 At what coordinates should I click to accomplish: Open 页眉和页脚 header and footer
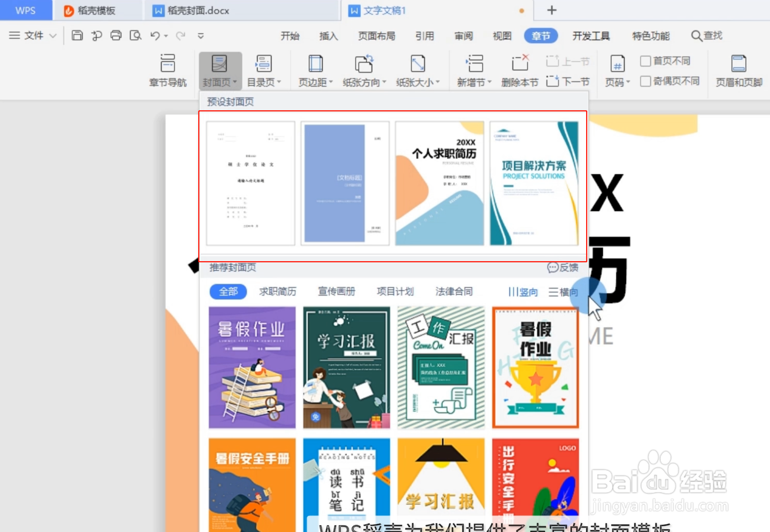(739, 70)
